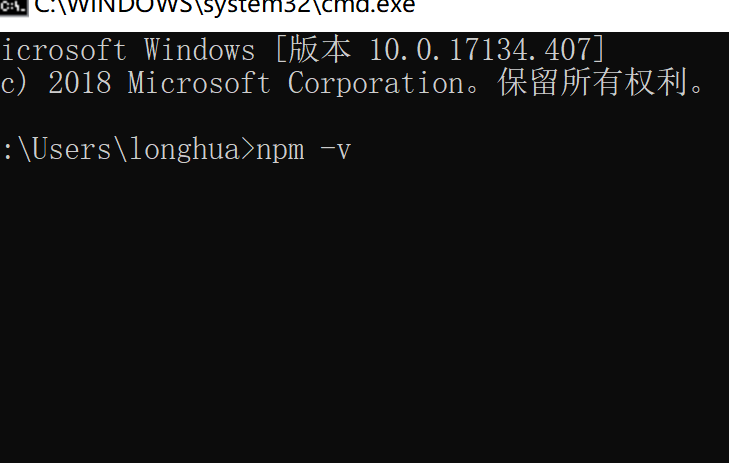The height and width of the screenshot is (463, 729).
Task: Click the blank line above the prompt
Action: tap(364, 116)
